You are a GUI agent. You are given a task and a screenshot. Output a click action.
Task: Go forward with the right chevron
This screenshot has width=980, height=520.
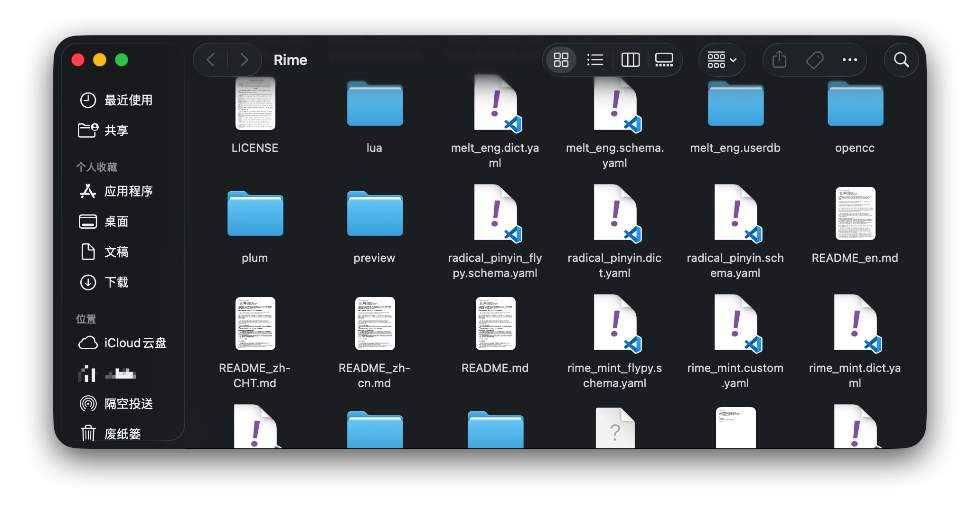point(244,60)
